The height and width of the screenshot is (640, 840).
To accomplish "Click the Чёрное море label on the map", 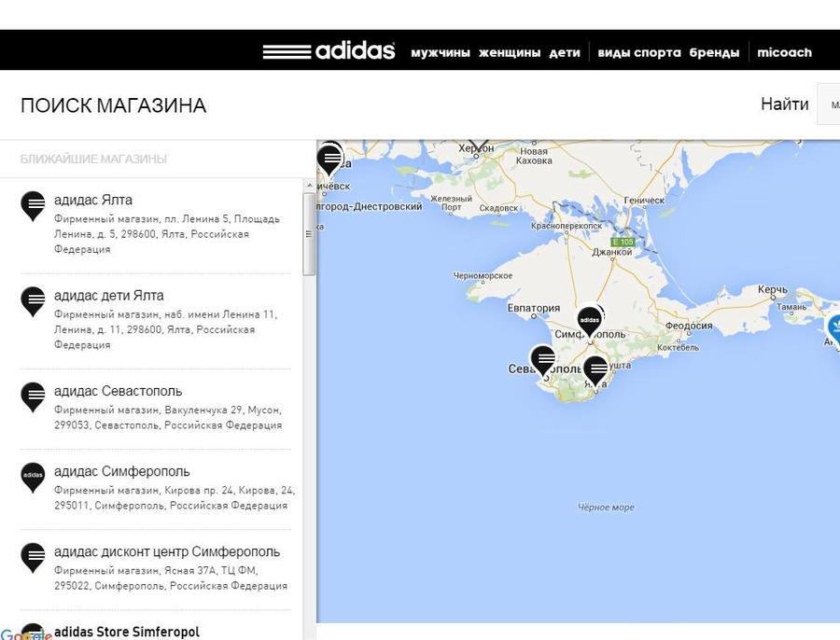I will point(606,508).
